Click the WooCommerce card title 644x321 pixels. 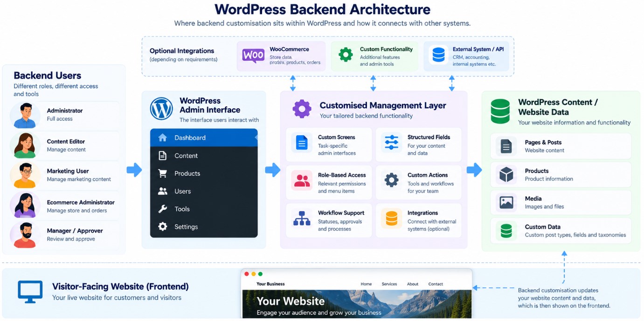(x=289, y=49)
